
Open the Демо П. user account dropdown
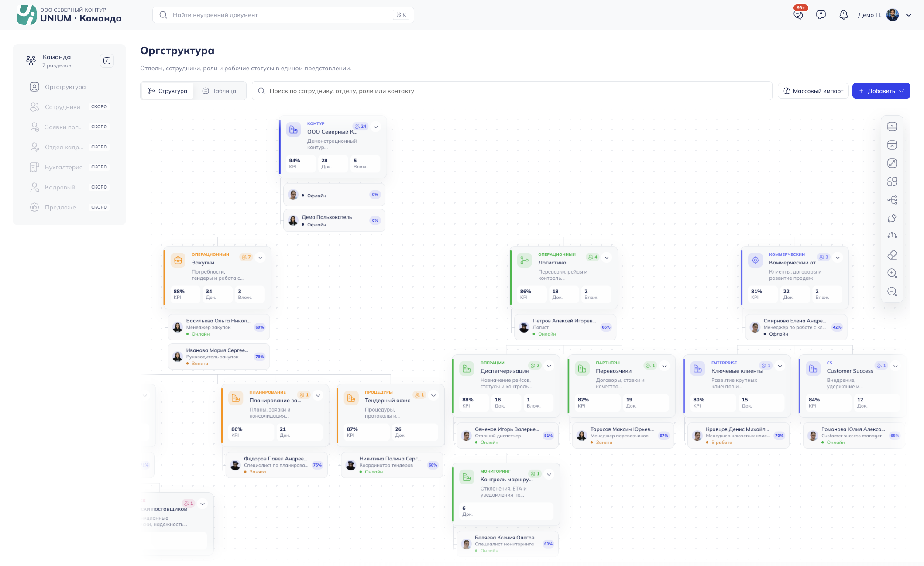[x=885, y=15]
